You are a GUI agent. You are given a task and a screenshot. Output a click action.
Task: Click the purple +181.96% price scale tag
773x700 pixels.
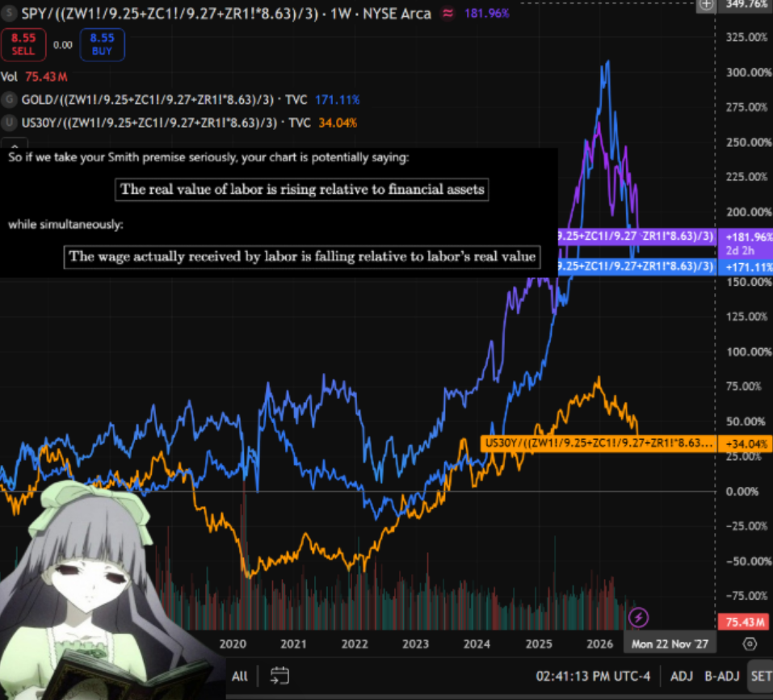click(746, 243)
